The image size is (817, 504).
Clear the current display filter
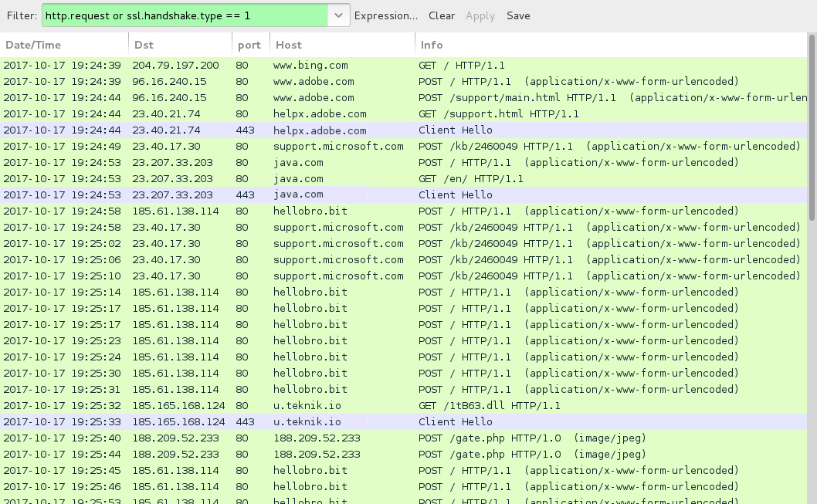(442, 15)
